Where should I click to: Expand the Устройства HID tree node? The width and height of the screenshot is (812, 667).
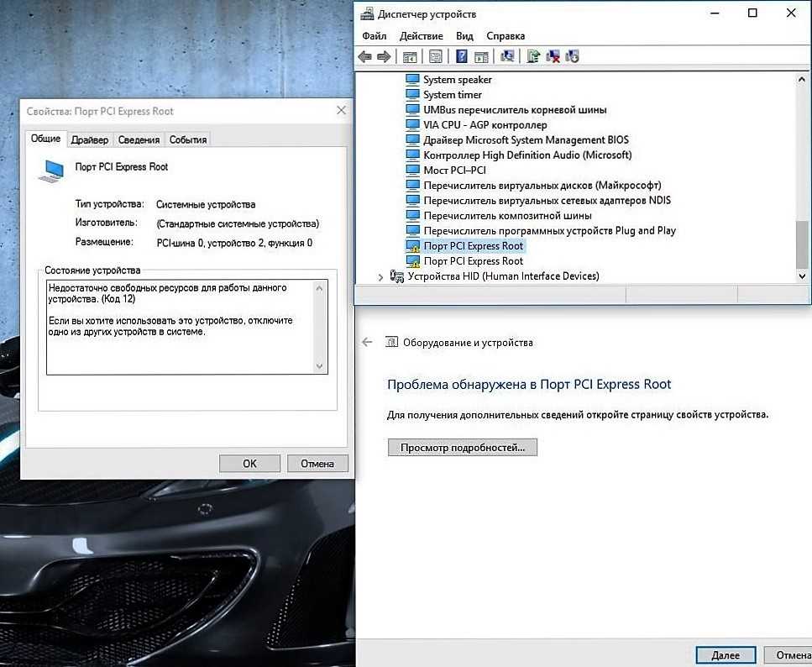[380, 277]
